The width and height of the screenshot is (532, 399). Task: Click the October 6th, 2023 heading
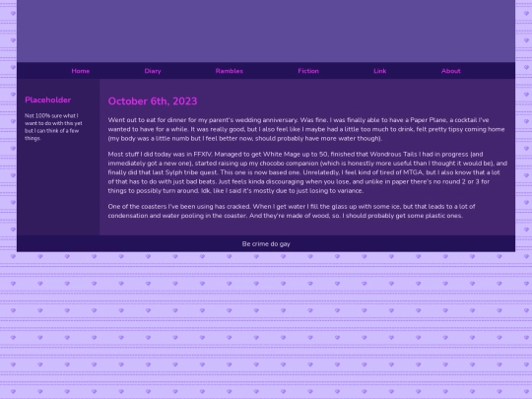pyautogui.click(x=153, y=101)
